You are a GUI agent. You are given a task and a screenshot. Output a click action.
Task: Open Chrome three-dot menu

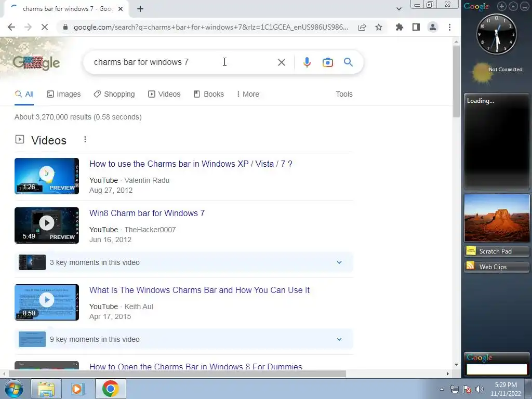449,27
